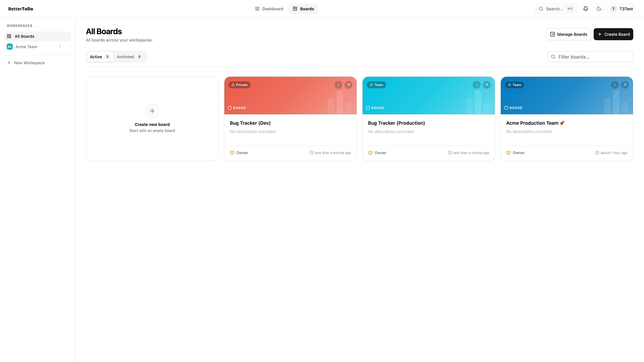Go to the Dashboard tab

[x=269, y=9]
